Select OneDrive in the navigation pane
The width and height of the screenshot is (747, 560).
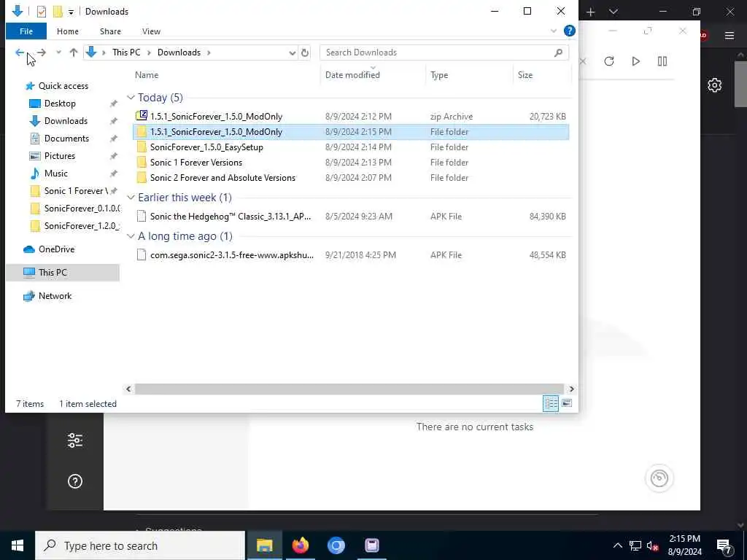click(x=56, y=249)
